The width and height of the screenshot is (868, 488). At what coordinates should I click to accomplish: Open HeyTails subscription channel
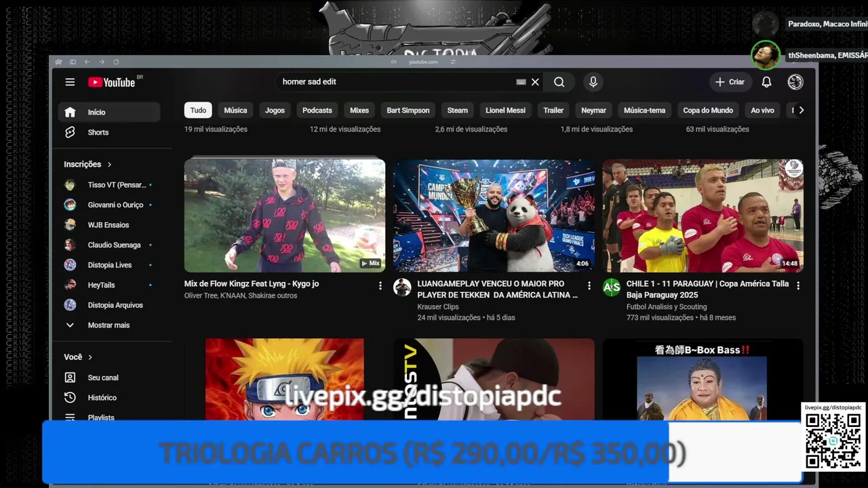[108, 285]
